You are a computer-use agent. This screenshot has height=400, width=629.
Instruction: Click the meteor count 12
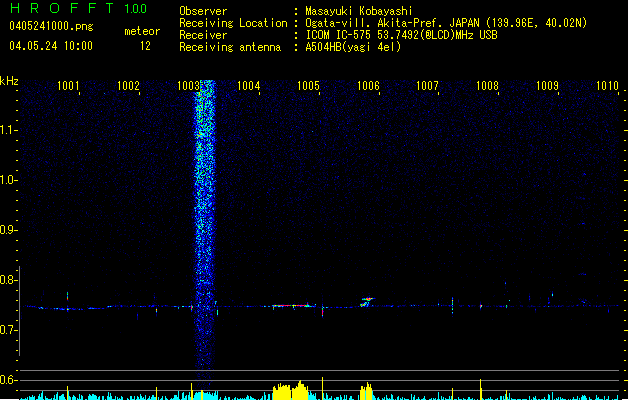(x=145, y=46)
